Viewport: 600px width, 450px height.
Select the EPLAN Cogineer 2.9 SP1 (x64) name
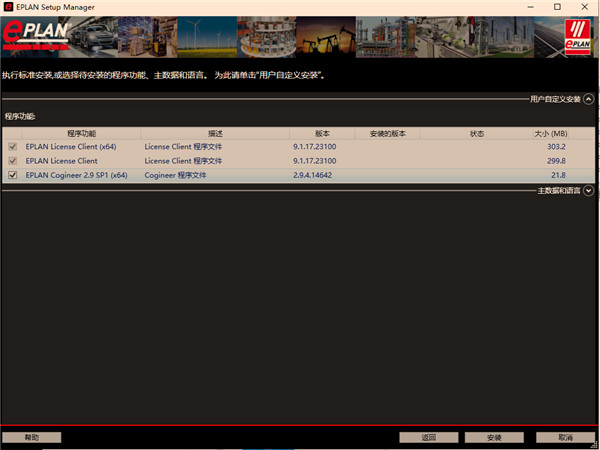pos(77,175)
